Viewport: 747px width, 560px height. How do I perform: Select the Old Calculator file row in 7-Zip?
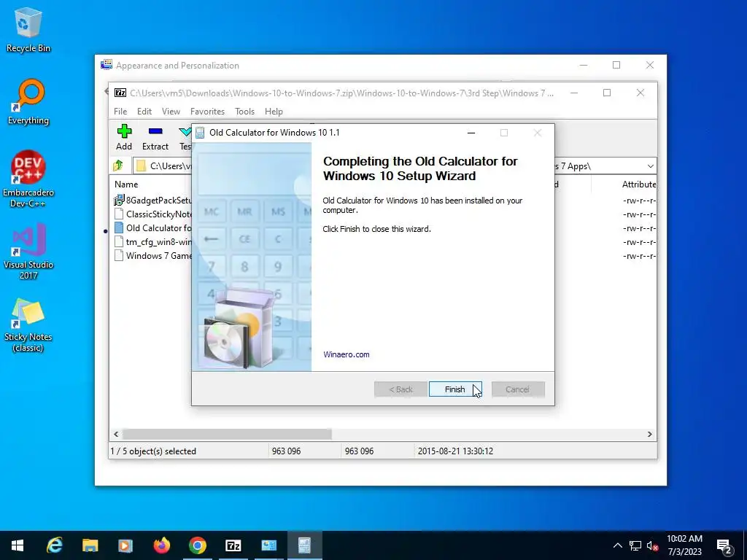tap(152, 228)
